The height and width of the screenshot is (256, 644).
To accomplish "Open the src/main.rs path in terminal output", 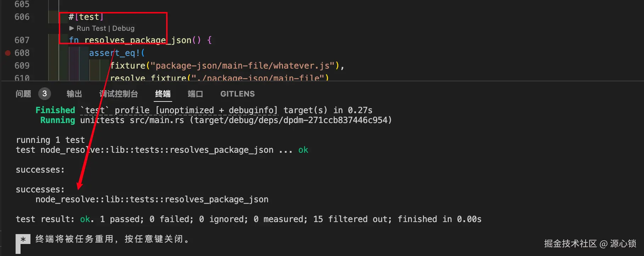I will tap(157, 120).
